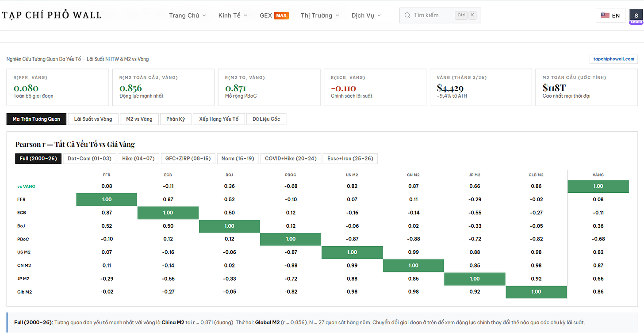Click the green VÀNG 1.00 matrix cell
Viewport: 644px width, 336px height.
click(x=598, y=186)
